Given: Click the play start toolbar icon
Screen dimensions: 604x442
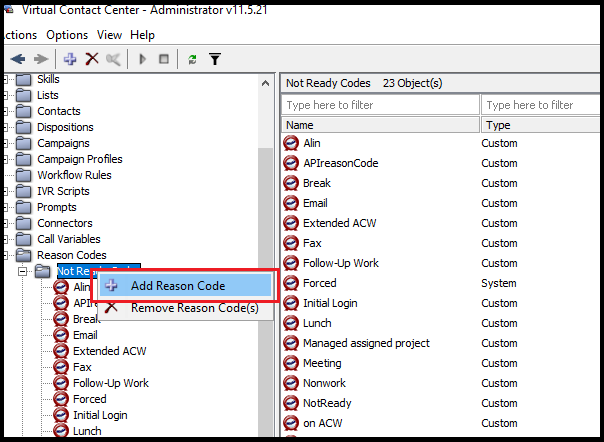Looking at the screenshot, I should point(143,59).
